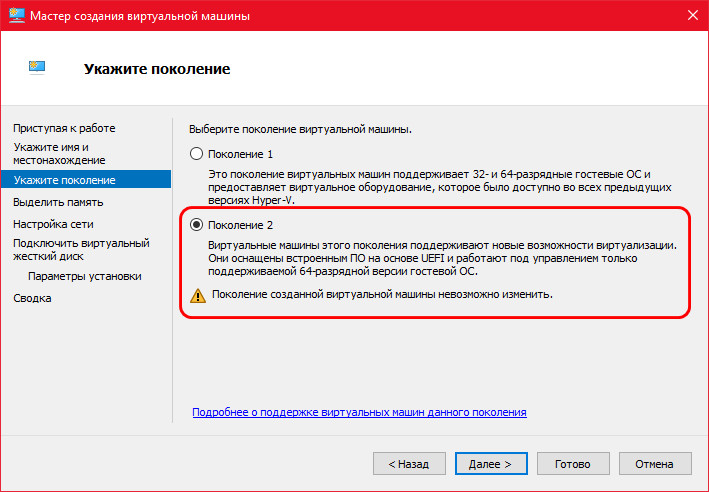Show the Сводка step
The width and height of the screenshot is (709, 492).
(32, 298)
